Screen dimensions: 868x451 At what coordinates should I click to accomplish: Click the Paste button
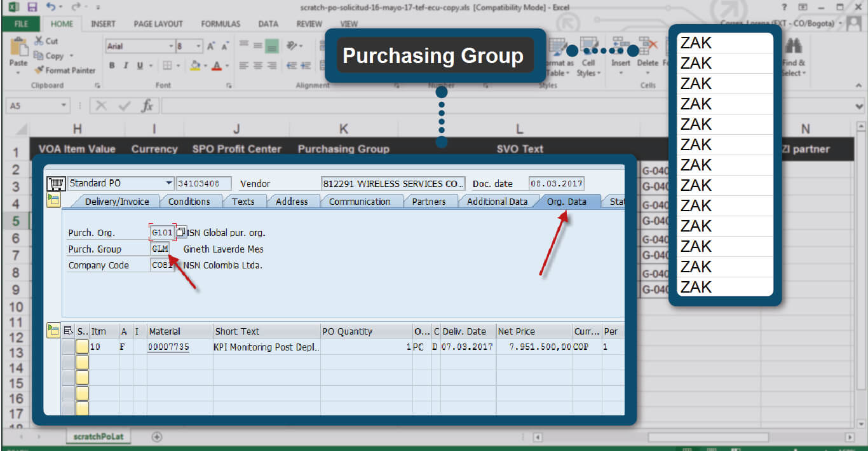click(x=18, y=54)
